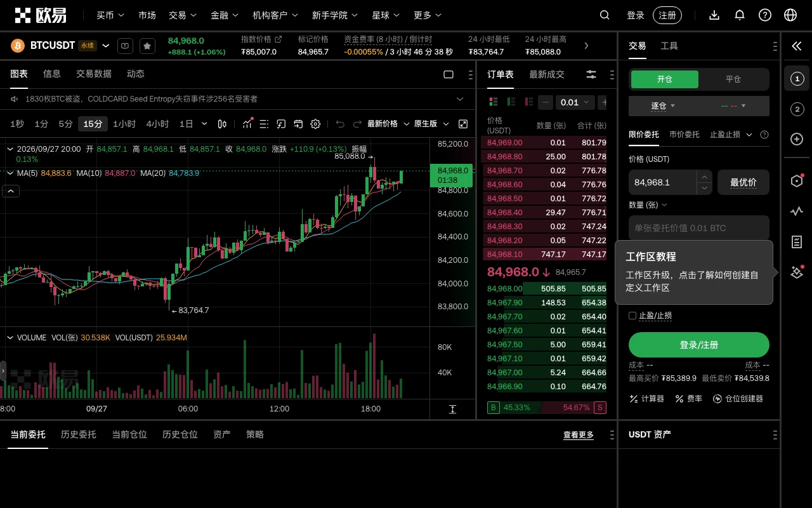Open the help question mark icon in header
This screenshot has height=508, width=812.
[765, 15]
